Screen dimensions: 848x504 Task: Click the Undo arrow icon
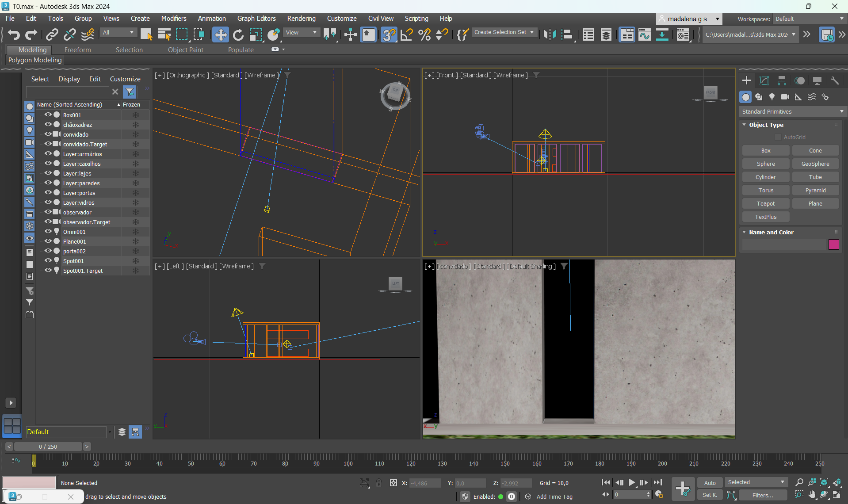point(14,34)
